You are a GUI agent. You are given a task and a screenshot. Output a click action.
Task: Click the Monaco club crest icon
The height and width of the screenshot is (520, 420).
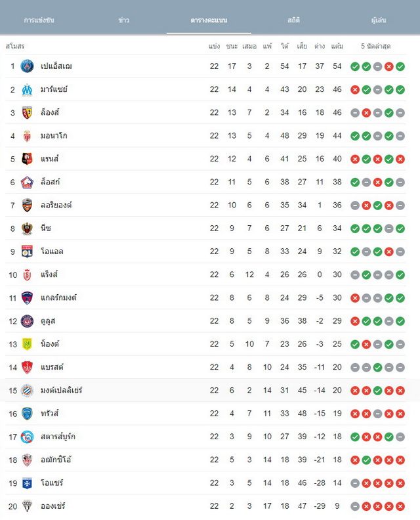pos(27,136)
